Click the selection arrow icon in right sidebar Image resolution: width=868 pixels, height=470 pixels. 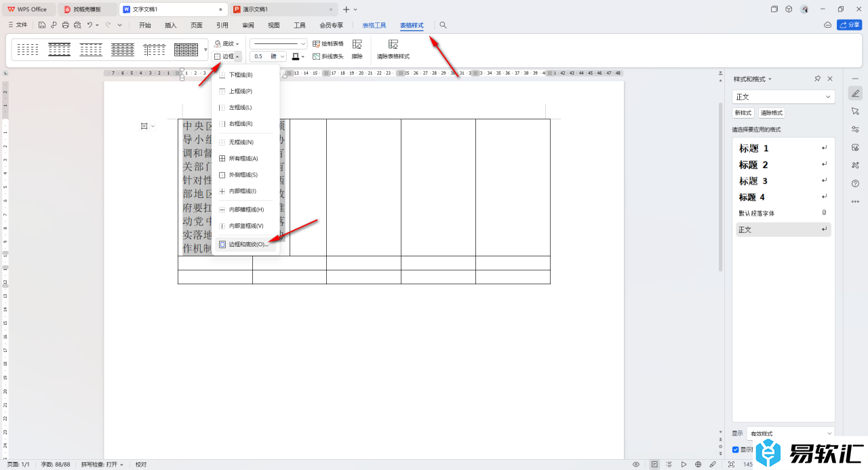point(855,111)
